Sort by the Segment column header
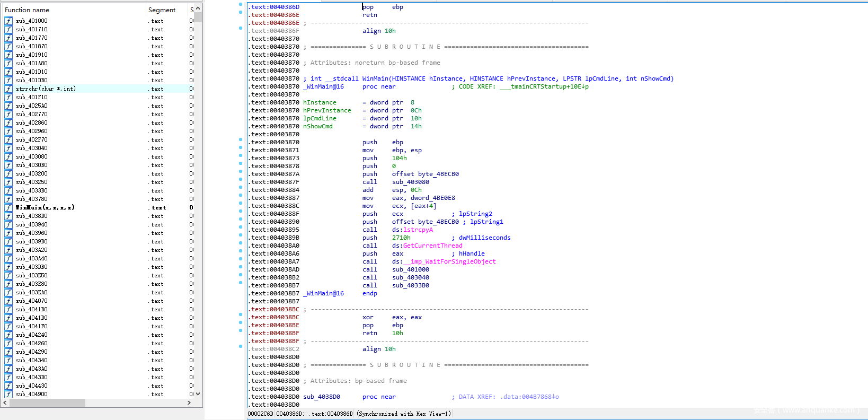 tap(162, 10)
